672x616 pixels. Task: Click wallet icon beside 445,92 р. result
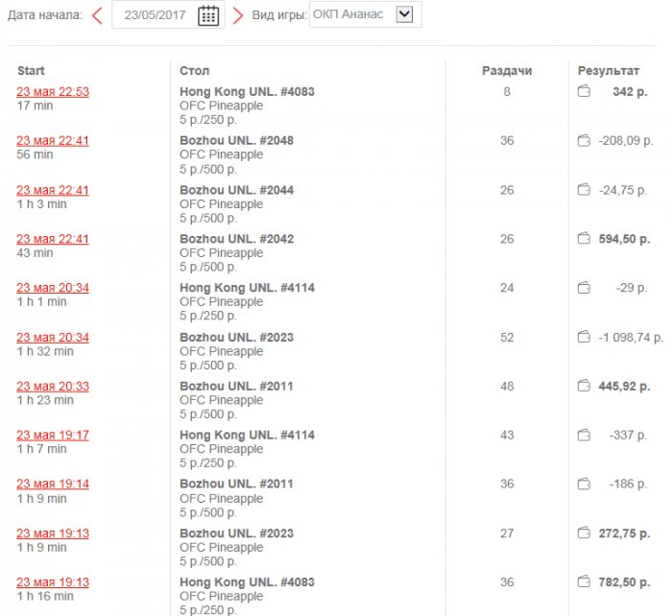584,386
